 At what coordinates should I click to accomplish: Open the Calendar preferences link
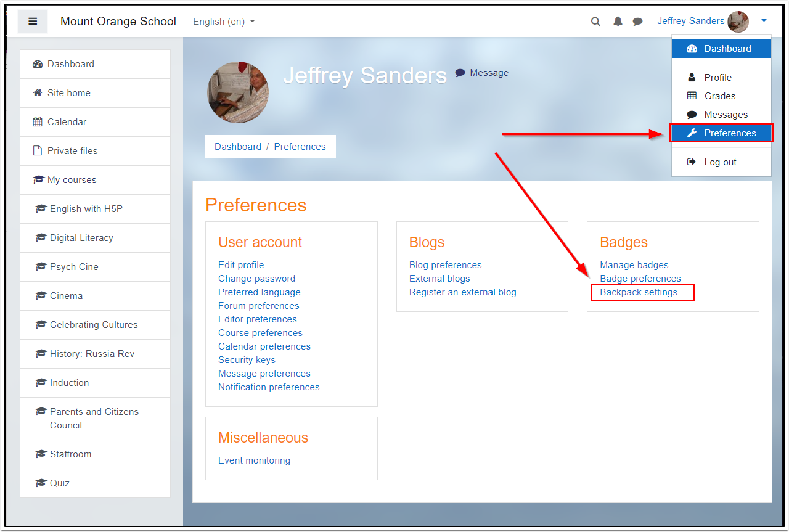click(264, 346)
